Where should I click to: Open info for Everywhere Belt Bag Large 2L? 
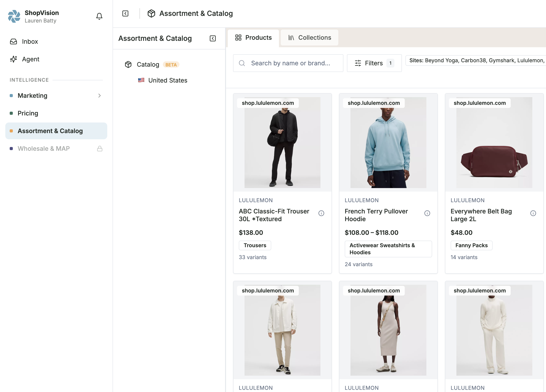533,213
